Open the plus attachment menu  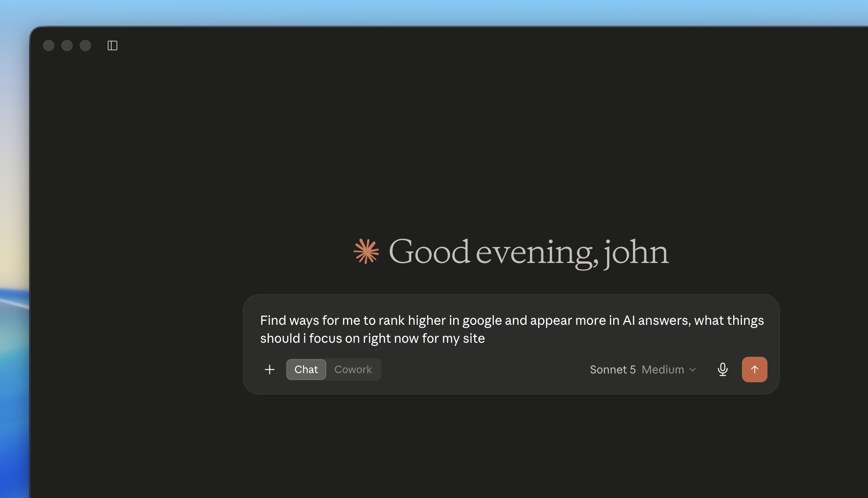[270, 370]
